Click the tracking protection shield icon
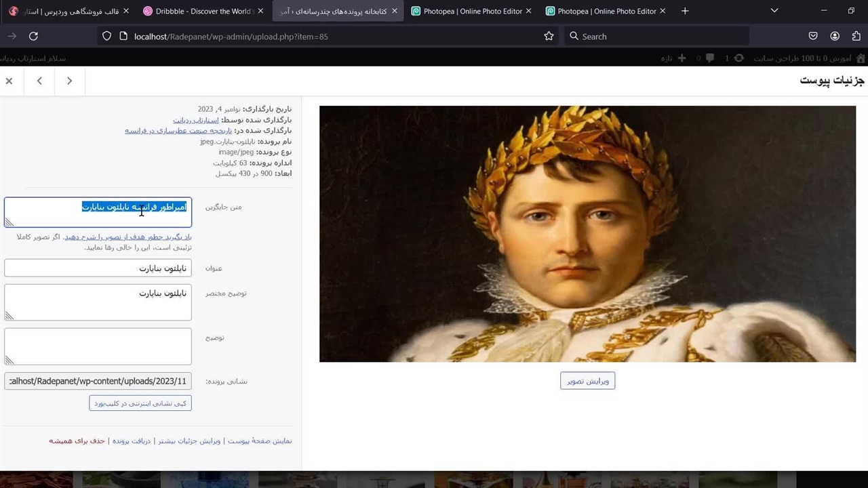The height and width of the screenshot is (488, 868). (106, 36)
